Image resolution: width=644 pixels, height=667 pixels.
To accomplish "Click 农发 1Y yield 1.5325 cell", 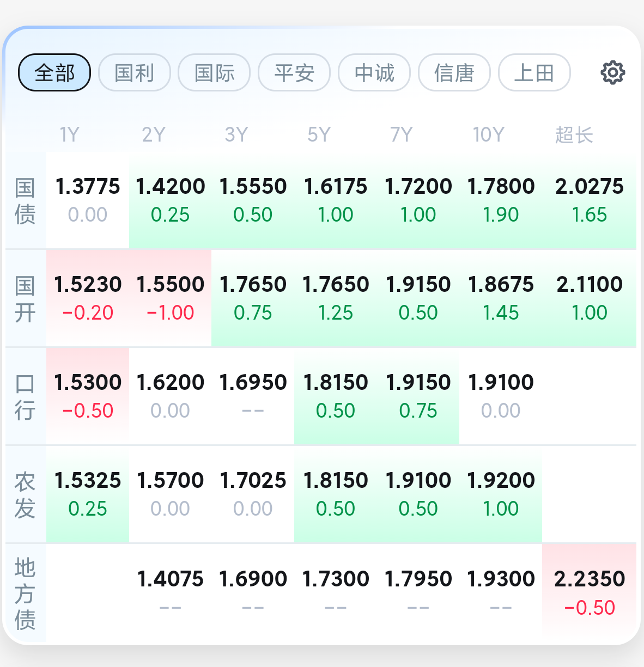I will [88, 494].
